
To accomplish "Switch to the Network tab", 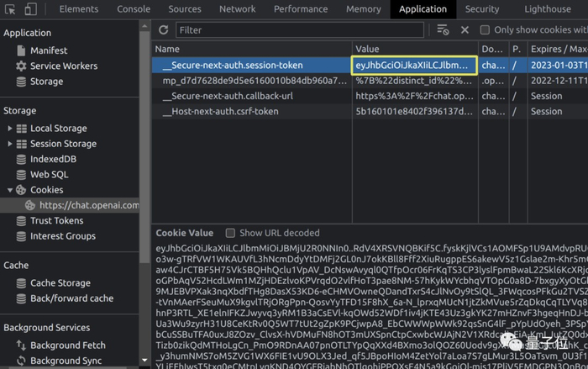I will pos(237,9).
